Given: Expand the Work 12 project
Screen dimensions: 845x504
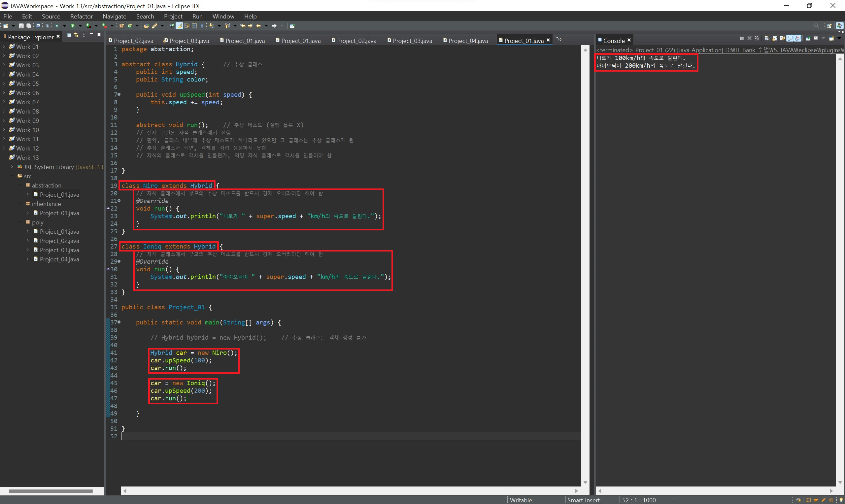Looking at the screenshot, I should pyautogui.click(x=4, y=148).
